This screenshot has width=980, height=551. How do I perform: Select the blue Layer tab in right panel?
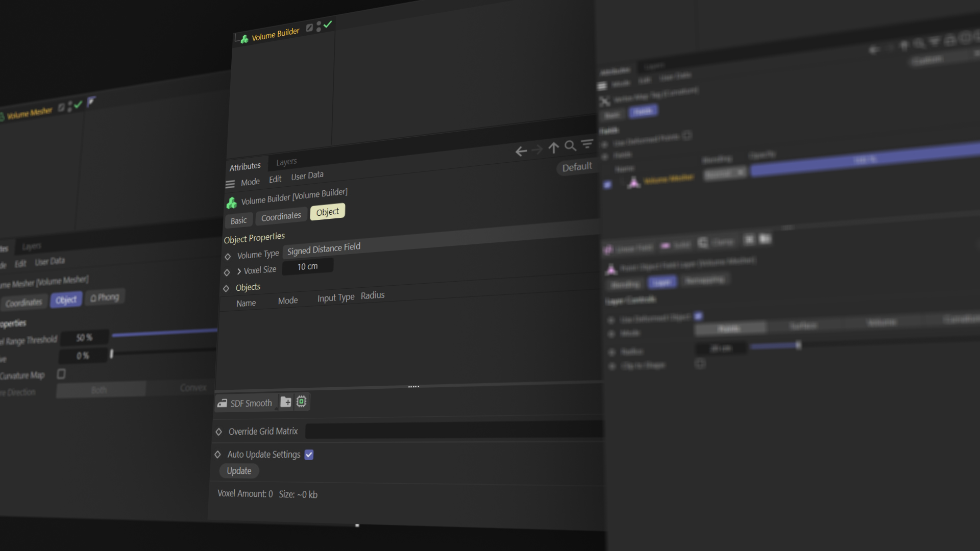[662, 282]
